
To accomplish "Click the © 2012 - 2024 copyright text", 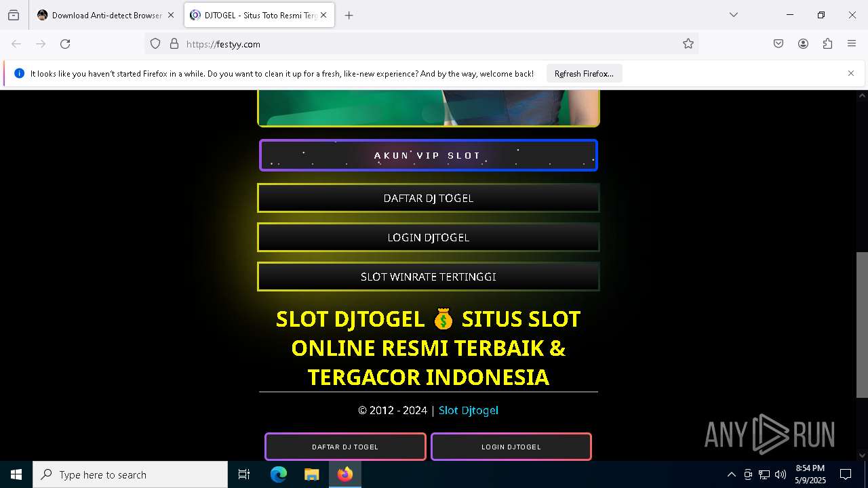I will pos(393,410).
